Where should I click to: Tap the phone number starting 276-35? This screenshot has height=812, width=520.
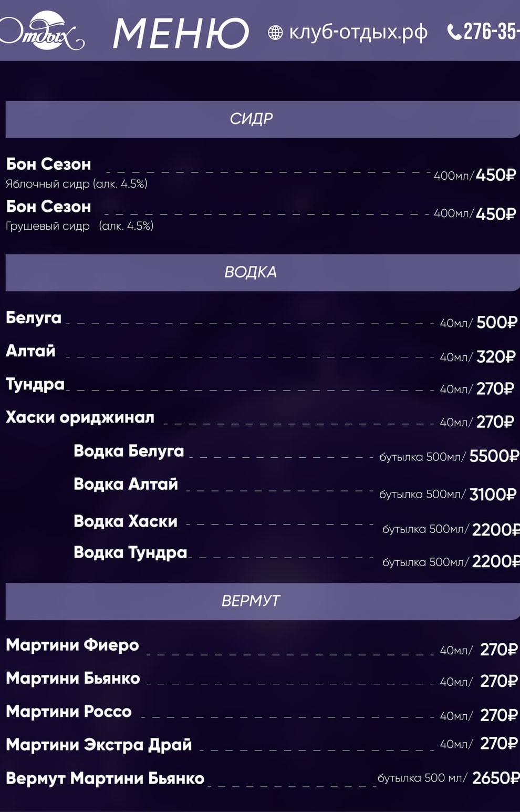point(491,32)
